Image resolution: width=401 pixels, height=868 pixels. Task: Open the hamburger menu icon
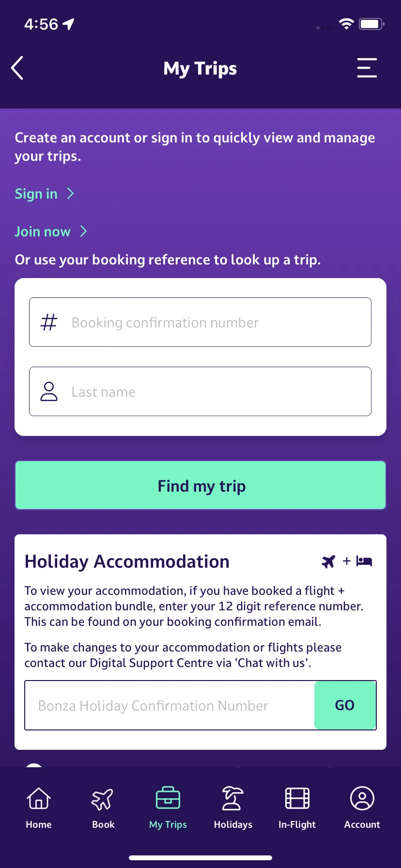tap(367, 68)
